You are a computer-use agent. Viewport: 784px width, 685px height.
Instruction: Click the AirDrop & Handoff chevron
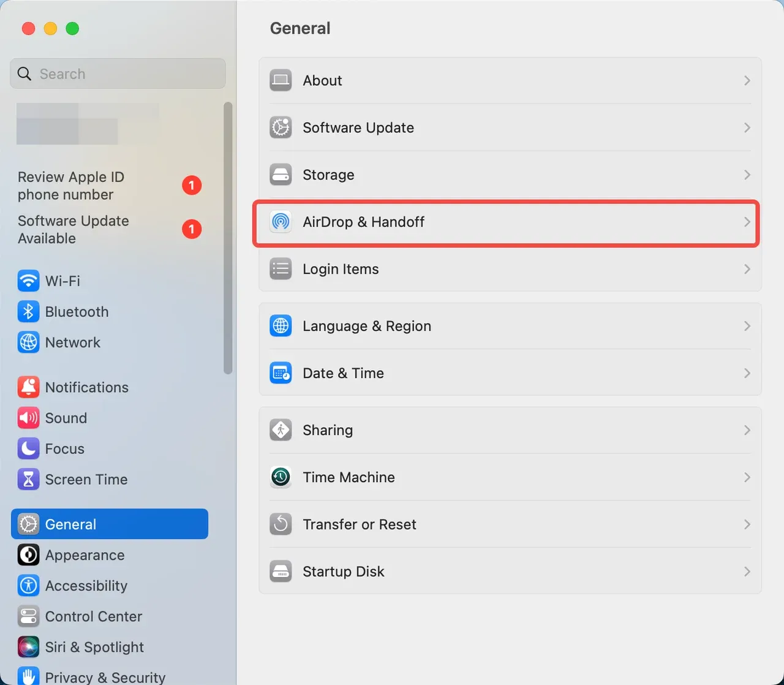(x=747, y=222)
